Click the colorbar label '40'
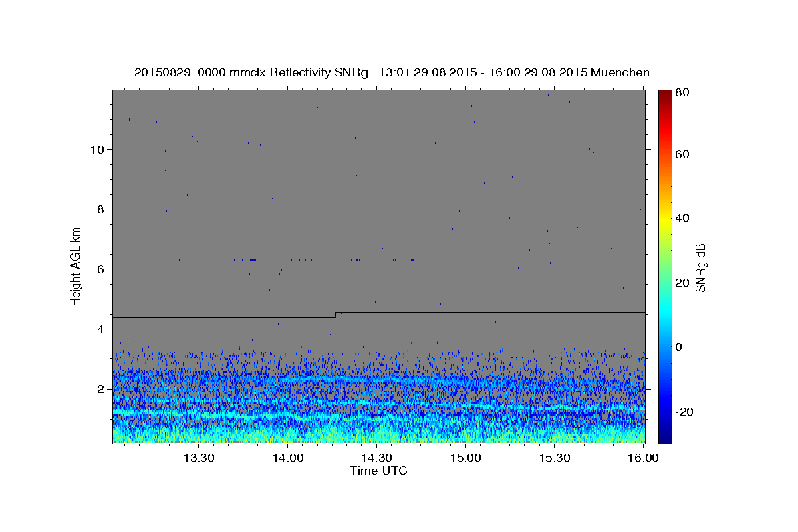 682,218
